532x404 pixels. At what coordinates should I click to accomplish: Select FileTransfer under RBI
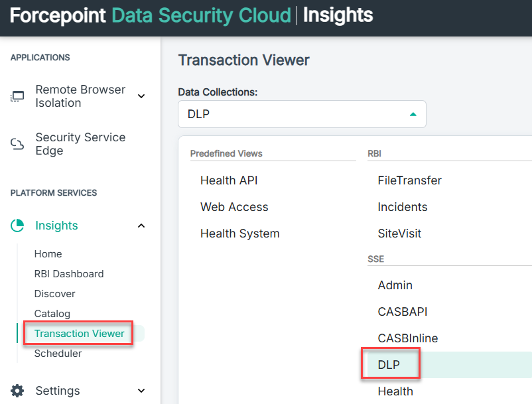click(x=409, y=180)
